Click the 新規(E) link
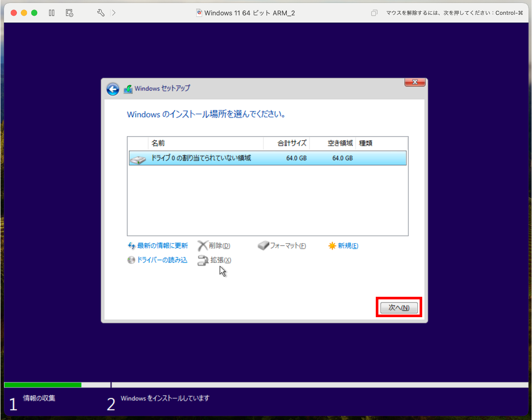Viewport: 532px width, 420px height. click(348, 246)
